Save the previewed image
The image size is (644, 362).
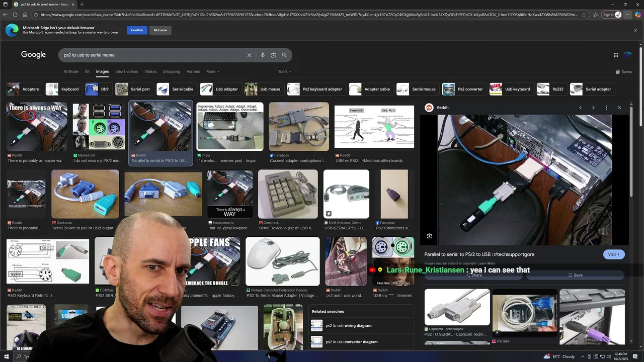coord(575,275)
